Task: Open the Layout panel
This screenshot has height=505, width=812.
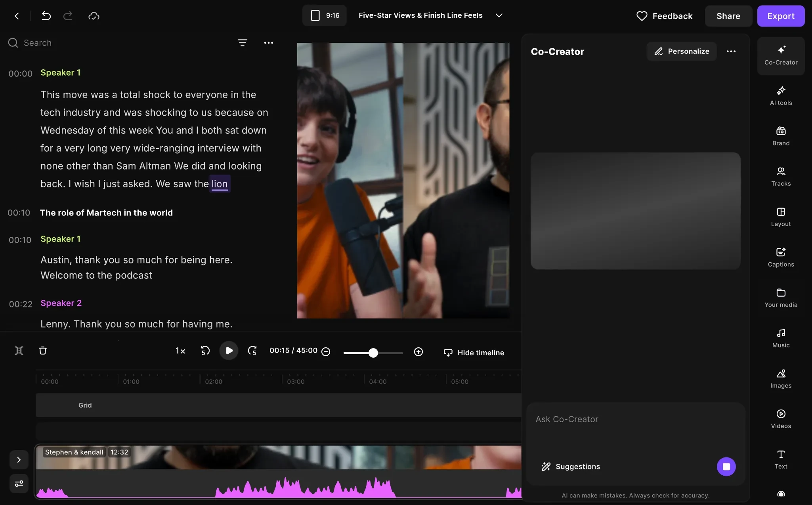Action: pos(781,217)
